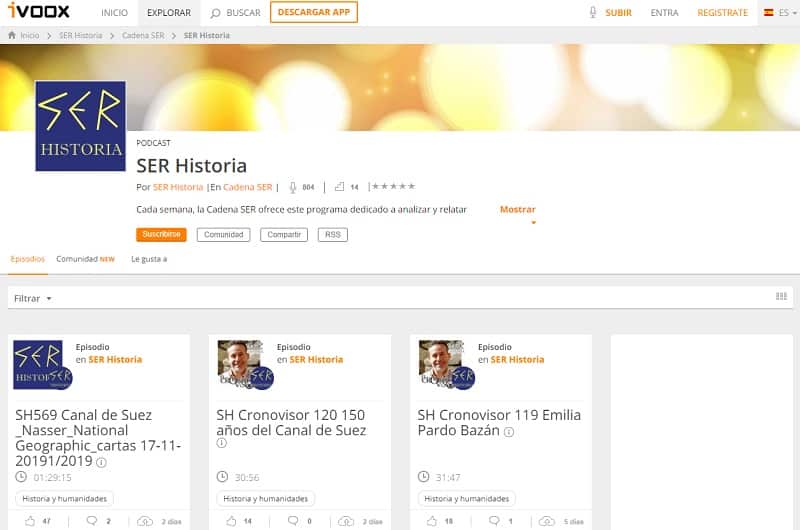Open Cadena SER breadcrumb link
The width and height of the screenshot is (800, 530).
(x=143, y=35)
